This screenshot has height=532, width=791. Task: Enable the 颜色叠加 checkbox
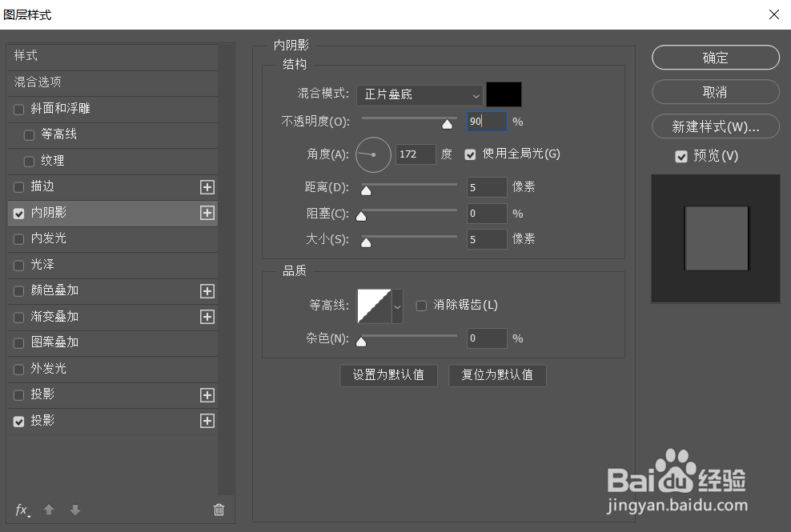pos(18,291)
